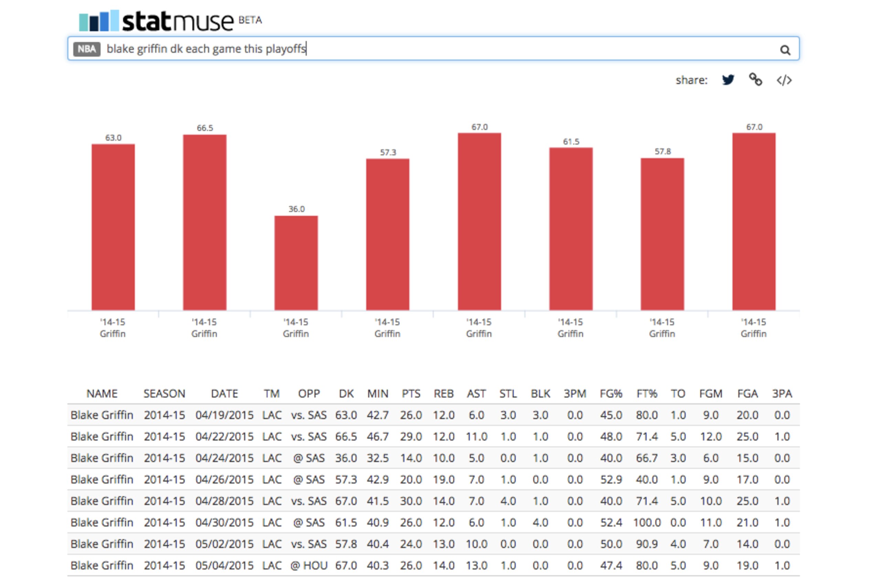Viewport: 881px width, 588px height.
Task: Click the 90.9 FT% cell
Action: click(x=647, y=544)
